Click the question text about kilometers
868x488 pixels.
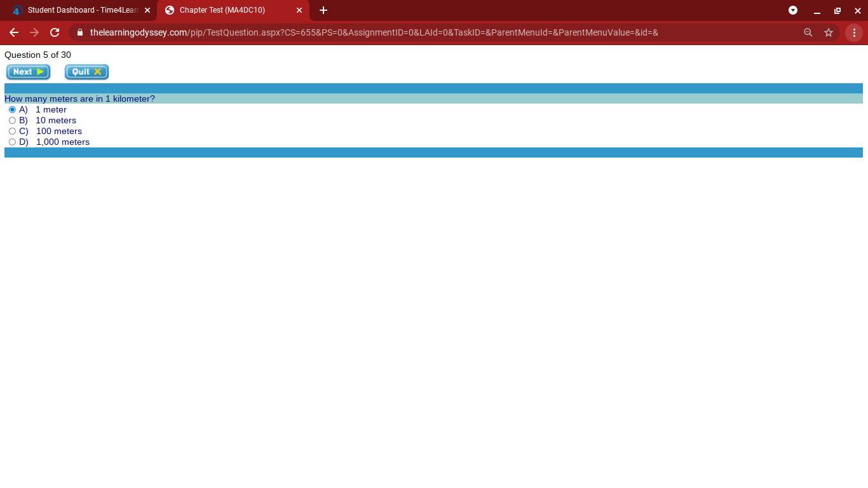click(x=79, y=98)
